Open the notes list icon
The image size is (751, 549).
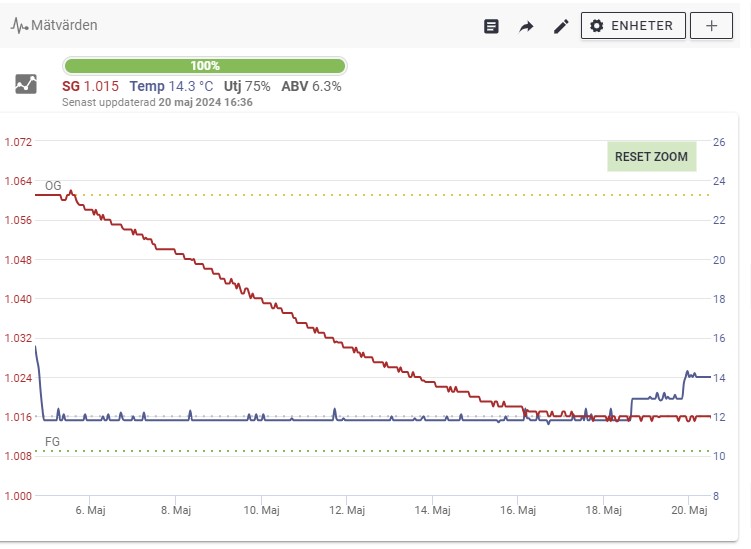click(491, 26)
